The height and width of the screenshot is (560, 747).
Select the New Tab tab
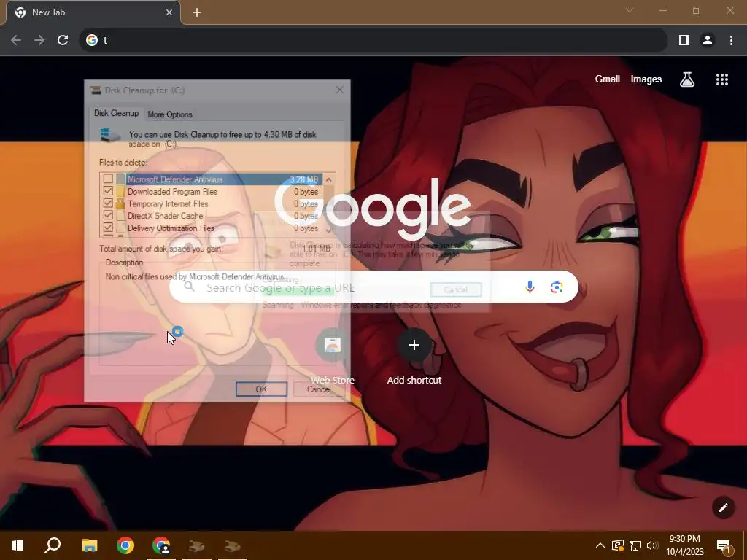[93, 12]
